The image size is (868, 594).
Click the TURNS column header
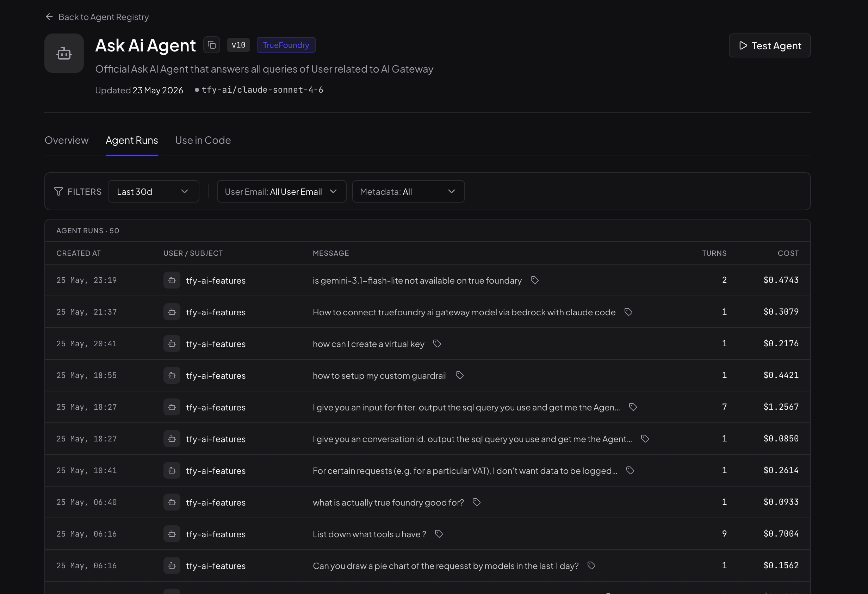tap(714, 253)
